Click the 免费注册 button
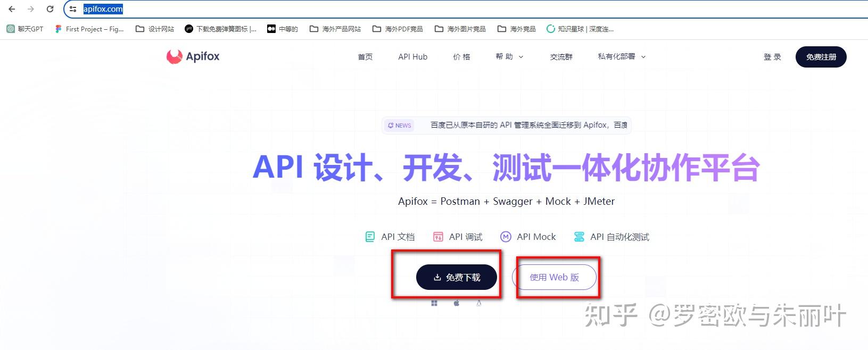The width and height of the screenshot is (868, 350). point(821,57)
